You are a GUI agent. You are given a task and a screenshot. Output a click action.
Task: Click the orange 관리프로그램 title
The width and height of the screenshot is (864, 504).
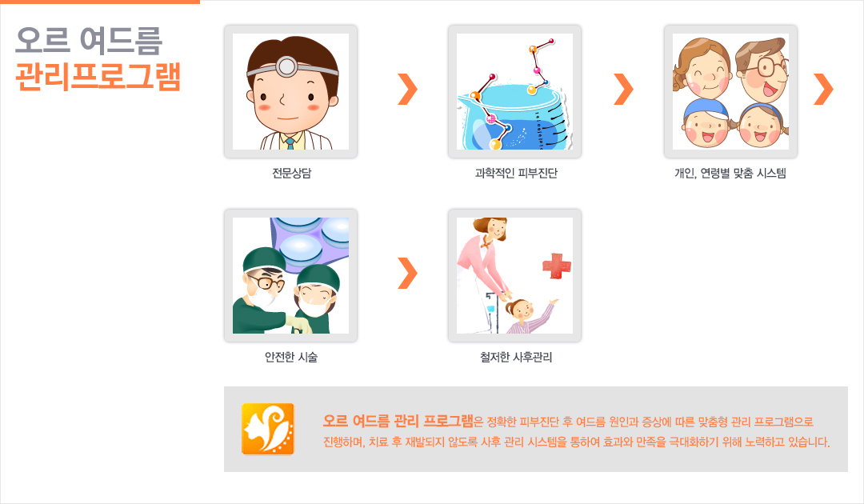tap(98, 77)
